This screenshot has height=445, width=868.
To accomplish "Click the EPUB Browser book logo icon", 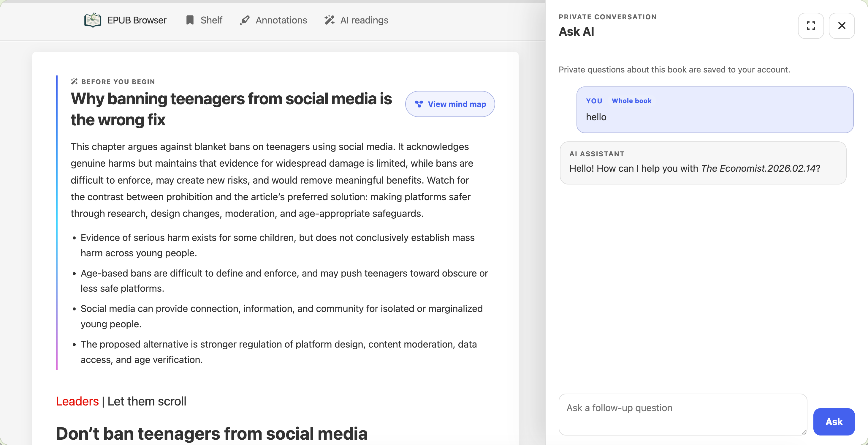I will [93, 20].
